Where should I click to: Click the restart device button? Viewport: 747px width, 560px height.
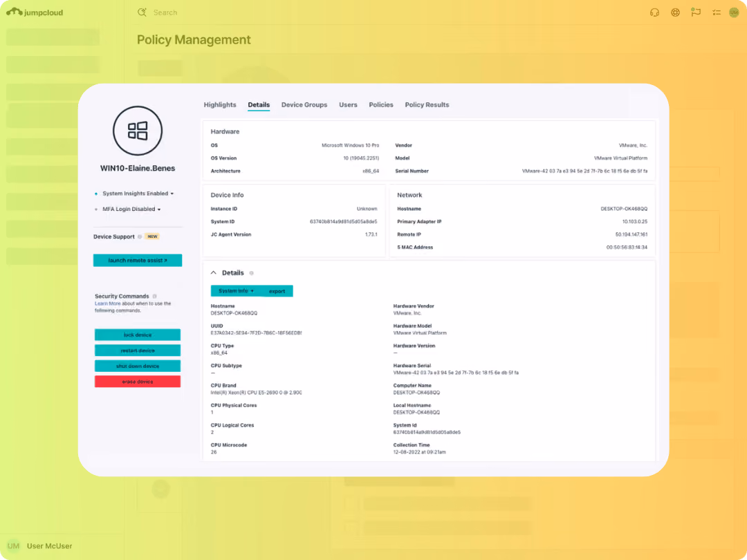coord(137,351)
